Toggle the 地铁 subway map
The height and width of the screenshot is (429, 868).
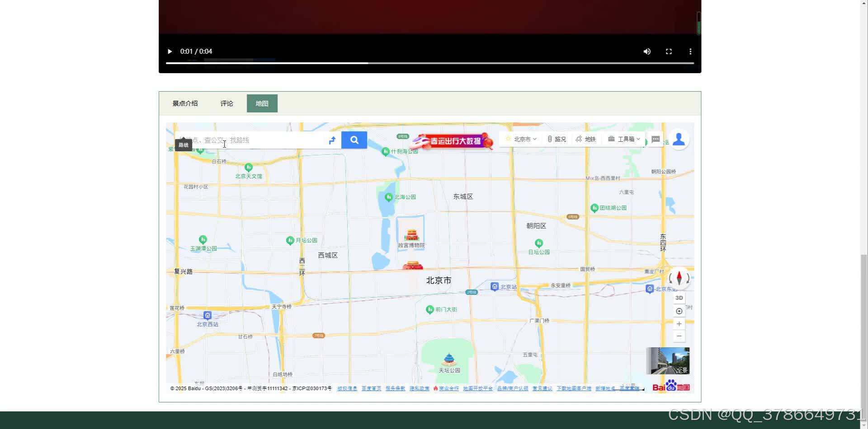point(586,139)
